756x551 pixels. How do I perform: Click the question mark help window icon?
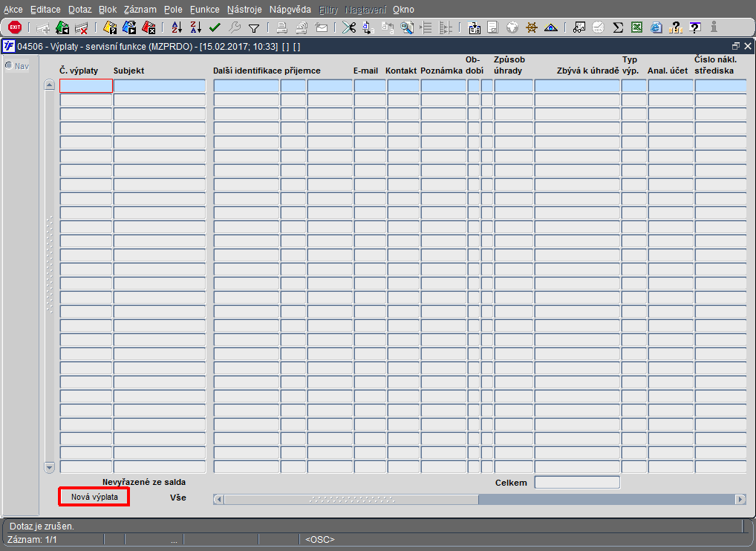point(695,28)
